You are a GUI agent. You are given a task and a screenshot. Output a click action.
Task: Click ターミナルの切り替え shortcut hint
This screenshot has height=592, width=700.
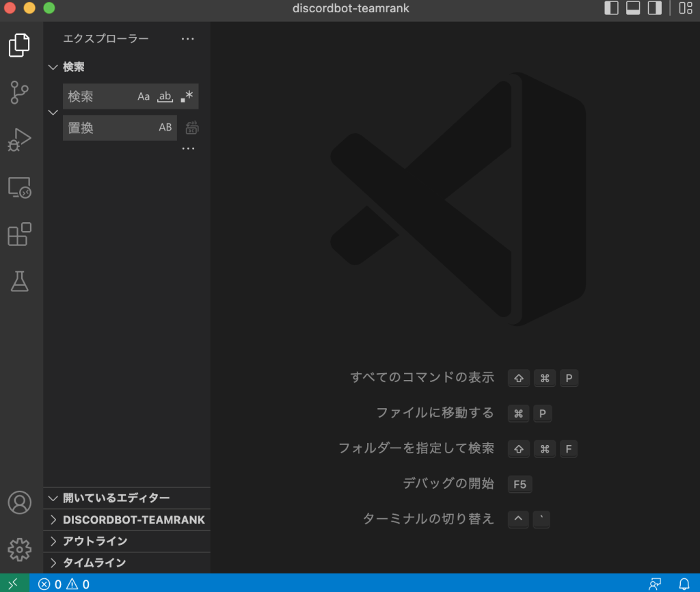point(429,518)
